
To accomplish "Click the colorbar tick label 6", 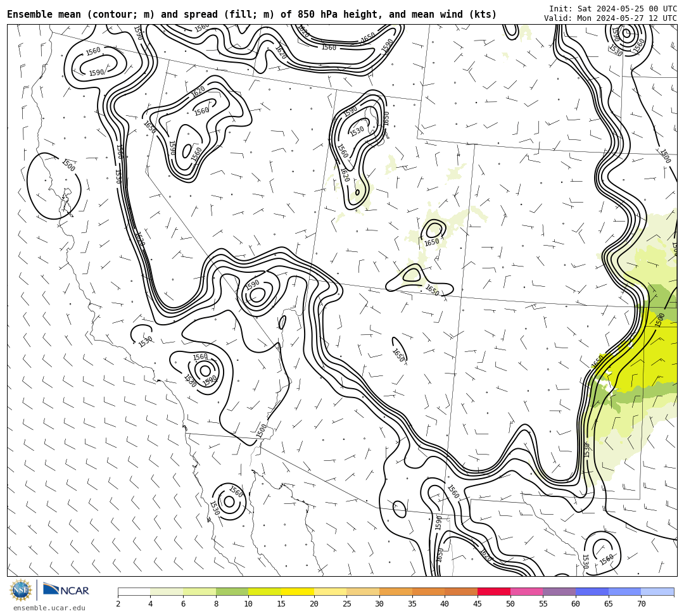I will [x=183, y=604].
